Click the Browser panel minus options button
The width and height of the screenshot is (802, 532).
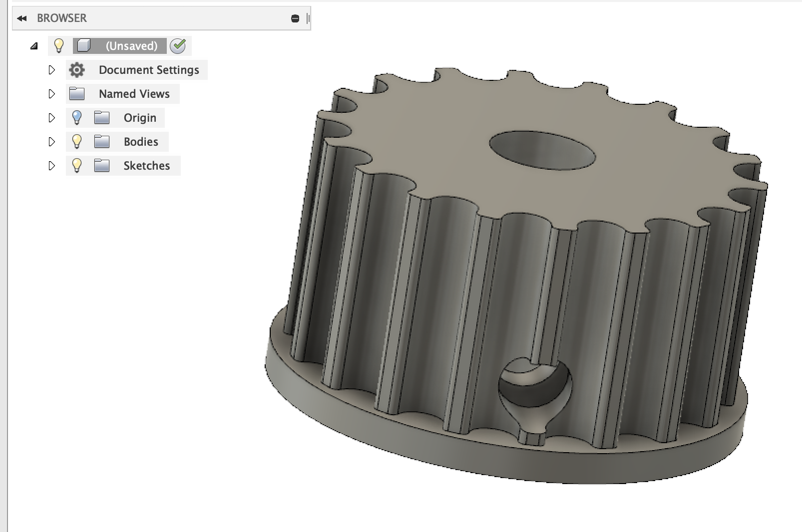click(x=295, y=18)
